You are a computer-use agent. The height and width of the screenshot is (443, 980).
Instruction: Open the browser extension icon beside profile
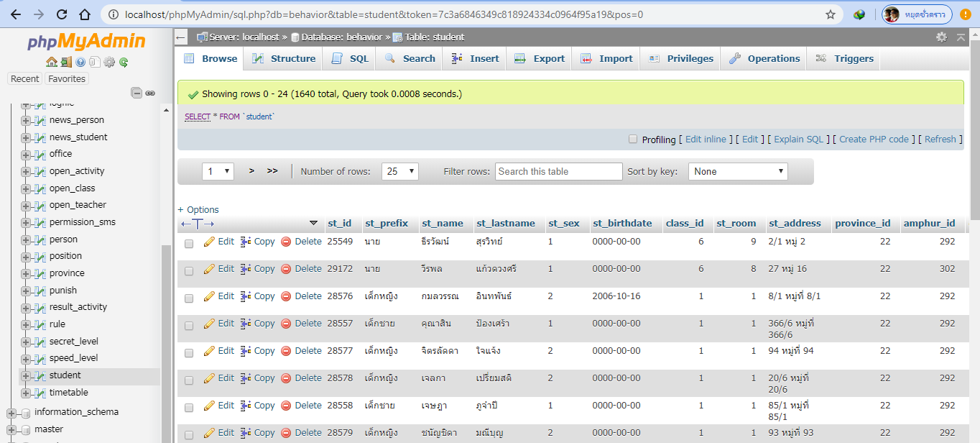point(859,14)
